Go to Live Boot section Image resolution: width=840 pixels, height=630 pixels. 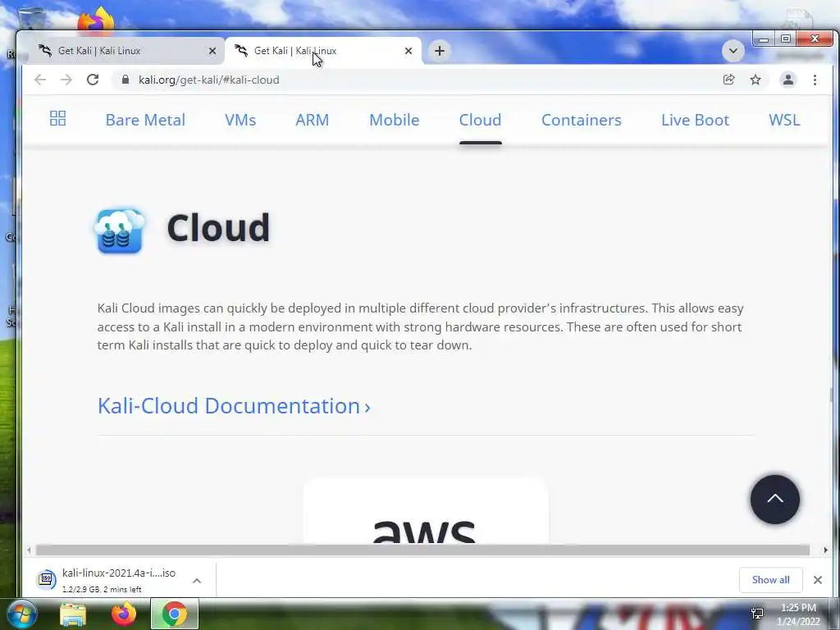click(695, 120)
